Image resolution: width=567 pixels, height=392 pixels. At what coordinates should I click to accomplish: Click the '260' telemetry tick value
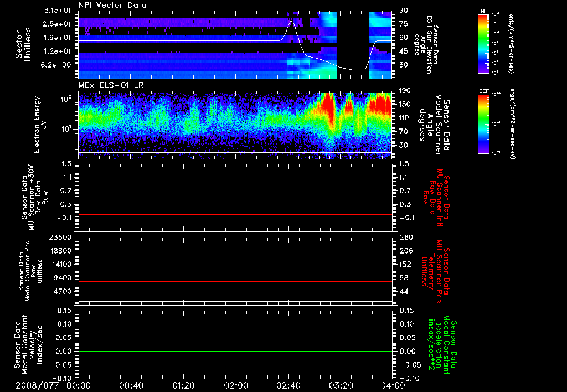(x=405, y=237)
